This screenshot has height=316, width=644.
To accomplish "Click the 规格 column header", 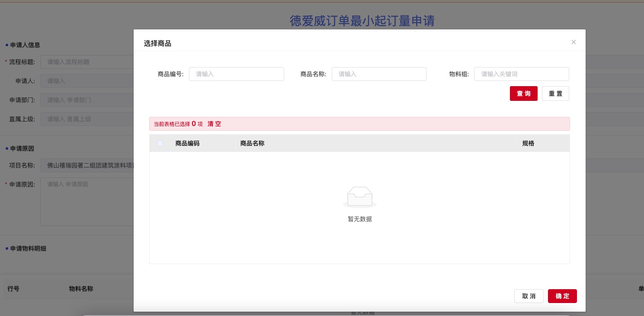I will (528, 143).
